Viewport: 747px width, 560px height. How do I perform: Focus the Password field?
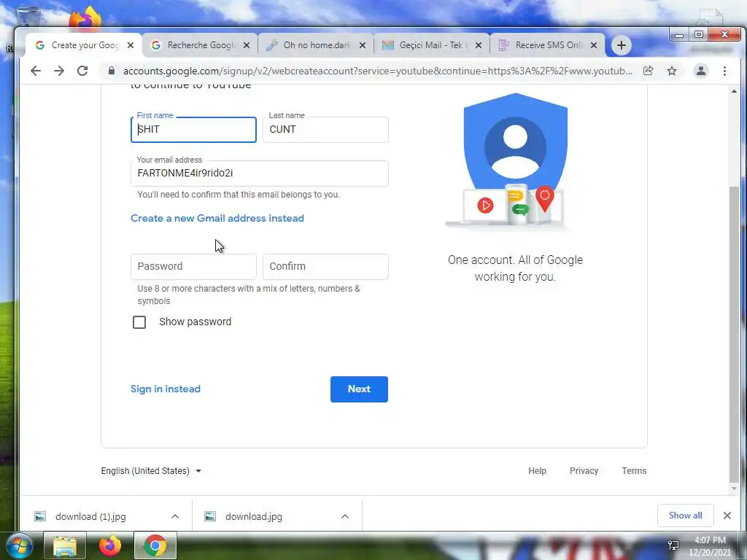[193, 267]
